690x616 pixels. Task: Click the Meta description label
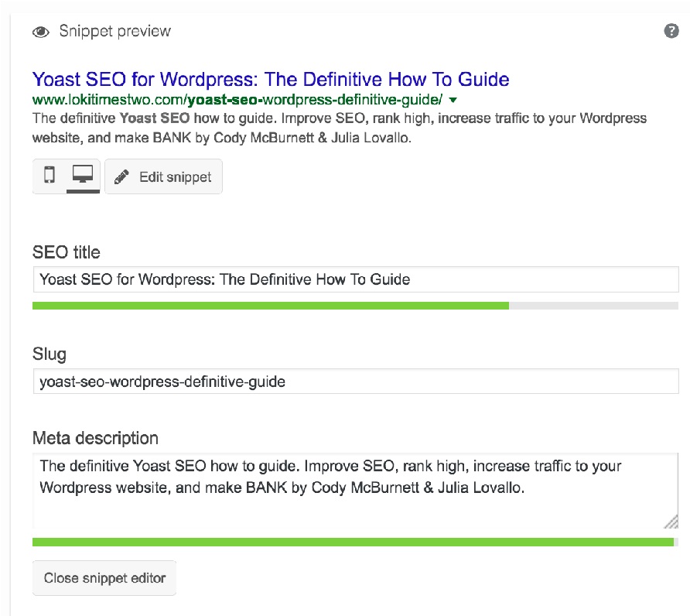pos(95,438)
